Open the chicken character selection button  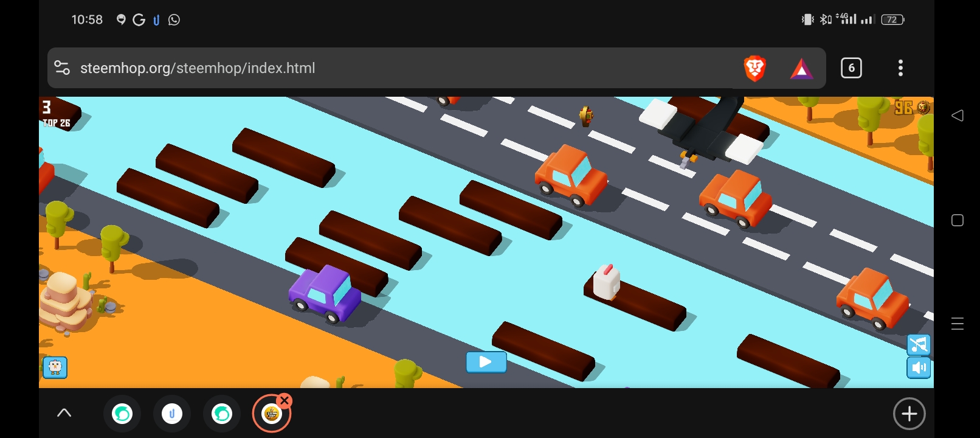coord(55,367)
